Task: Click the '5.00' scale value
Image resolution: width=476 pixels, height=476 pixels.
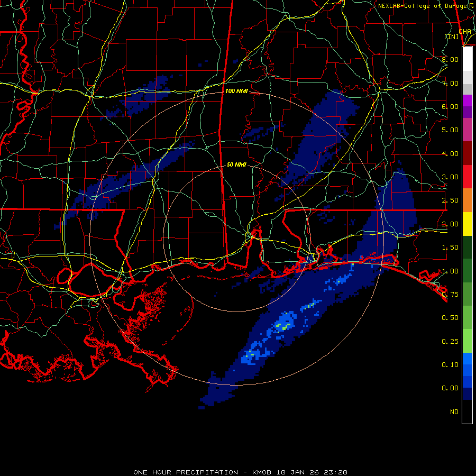Action: click(x=450, y=130)
